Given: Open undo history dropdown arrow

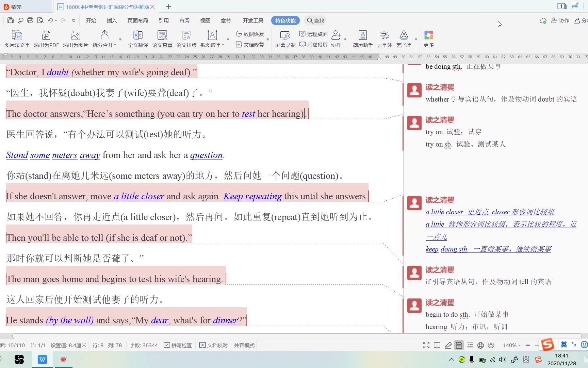Looking at the screenshot, I should 56,20.
